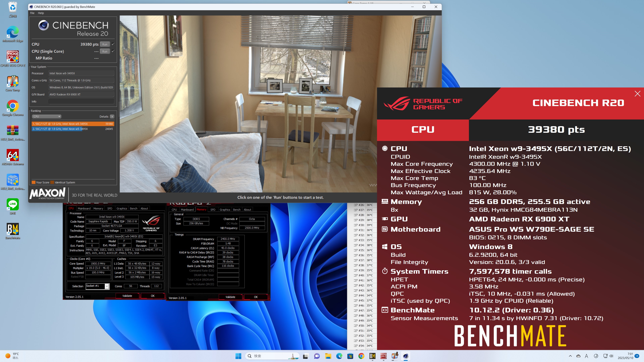Switch to CPU tab in right CPU-Z
Image resolution: width=644 pixels, height=362 pixels.
(174, 210)
